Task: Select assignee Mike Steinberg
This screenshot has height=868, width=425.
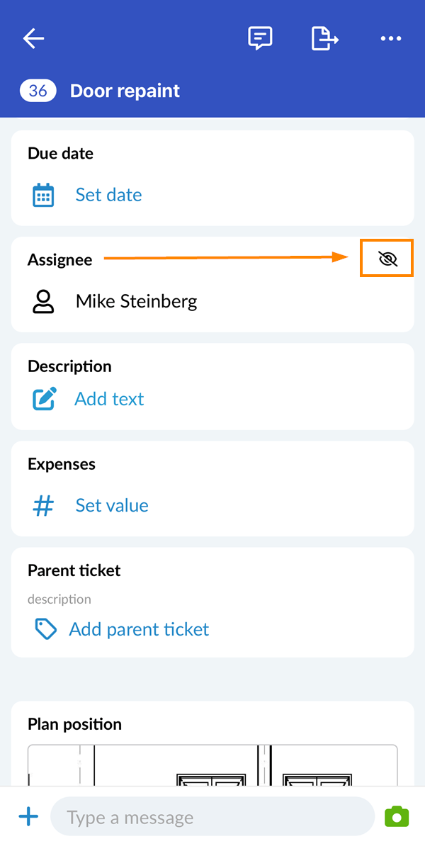Action: click(x=137, y=301)
